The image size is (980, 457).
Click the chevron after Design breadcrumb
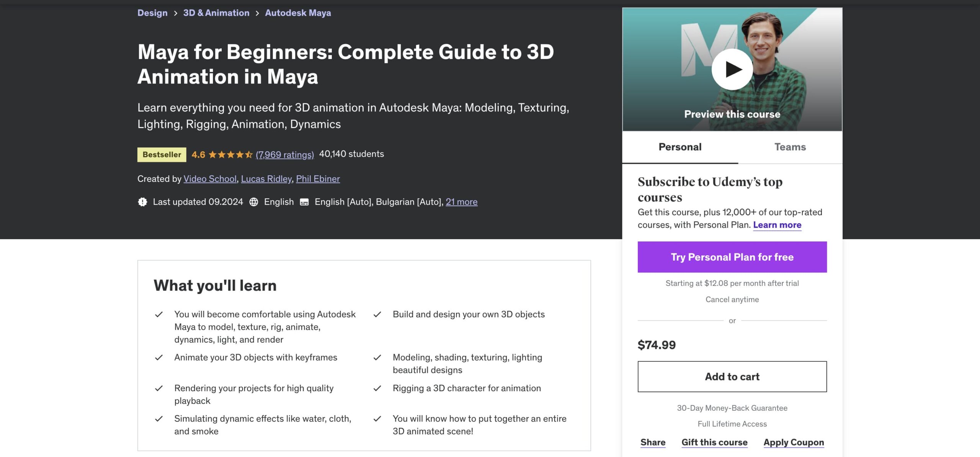(x=175, y=13)
